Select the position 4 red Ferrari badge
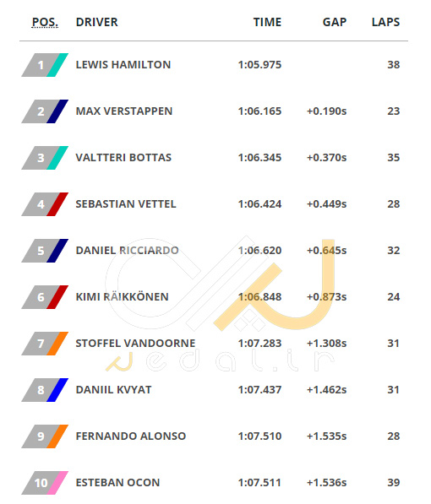The width and height of the screenshot is (431, 504). tap(45, 204)
